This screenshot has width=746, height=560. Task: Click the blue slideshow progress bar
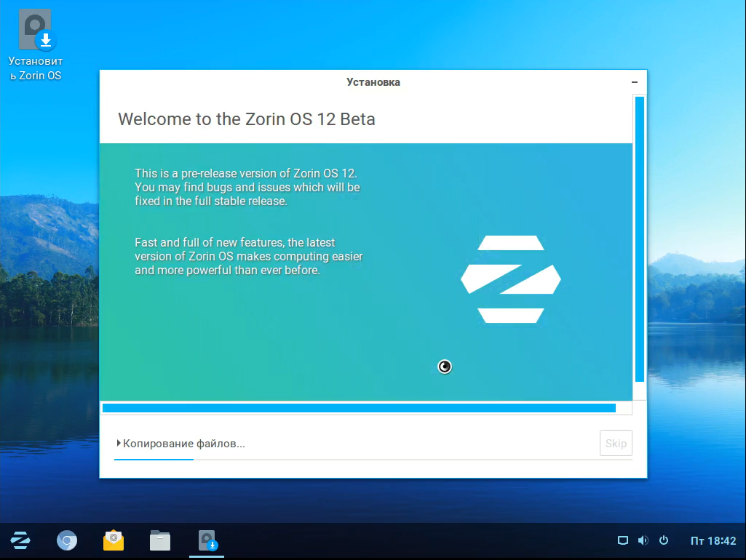360,408
